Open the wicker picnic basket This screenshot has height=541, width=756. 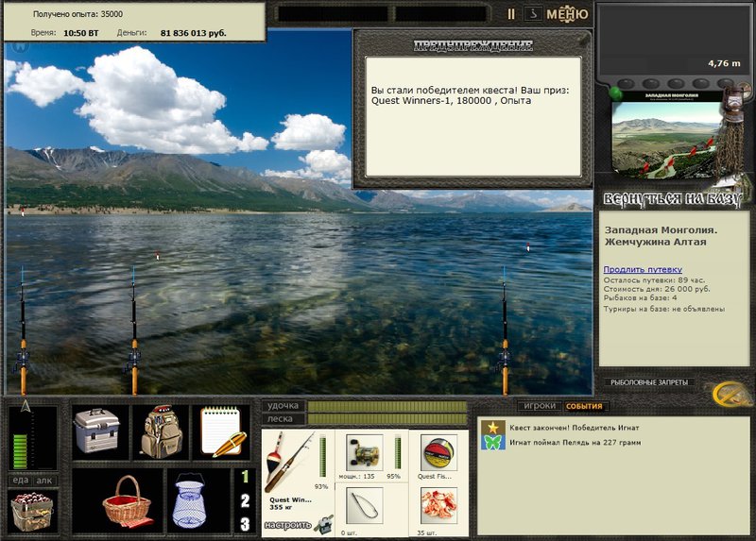pos(127,501)
